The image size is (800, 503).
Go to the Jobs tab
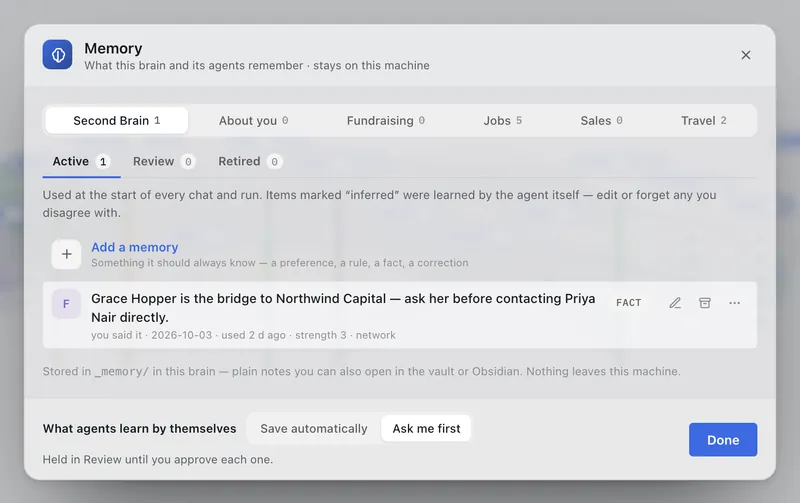(503, 120)
